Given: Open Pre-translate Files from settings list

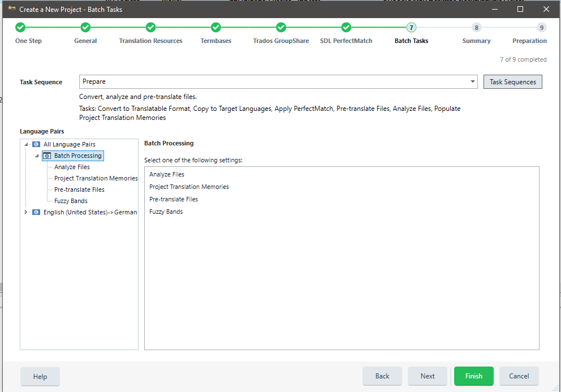Looking at the screenshot, I should [x=174, y=199].
